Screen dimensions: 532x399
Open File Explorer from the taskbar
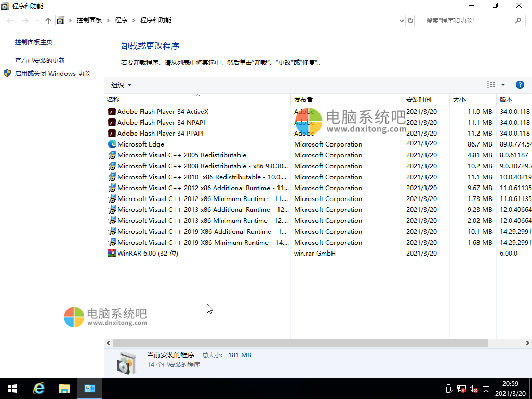(x=64, y=389)
